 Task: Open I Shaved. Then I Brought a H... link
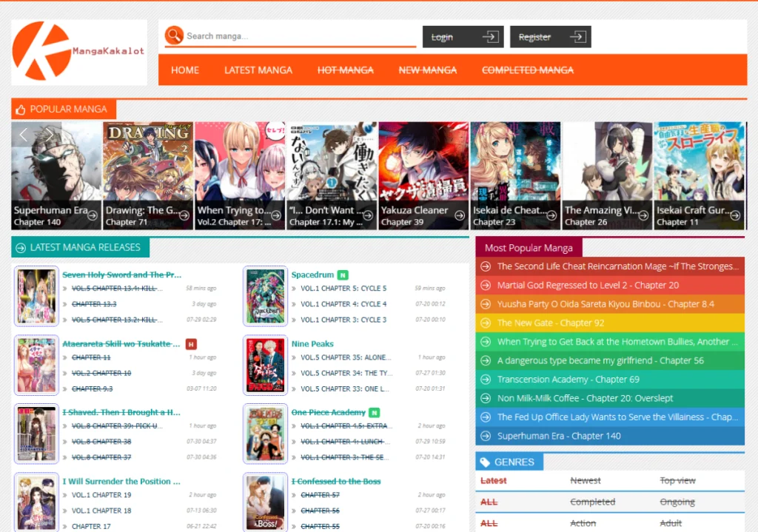[x=121, y=412]
